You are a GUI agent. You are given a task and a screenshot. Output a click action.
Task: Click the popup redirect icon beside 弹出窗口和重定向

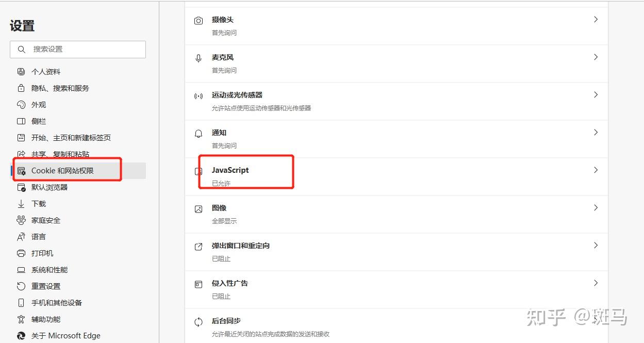199,246
